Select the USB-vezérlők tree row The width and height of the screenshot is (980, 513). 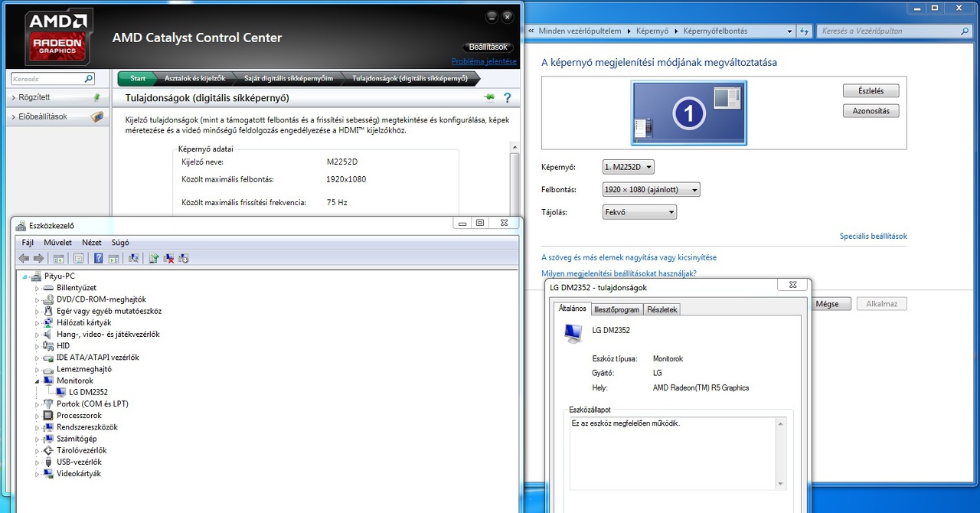pyautogui.click(x=79, y=462)
